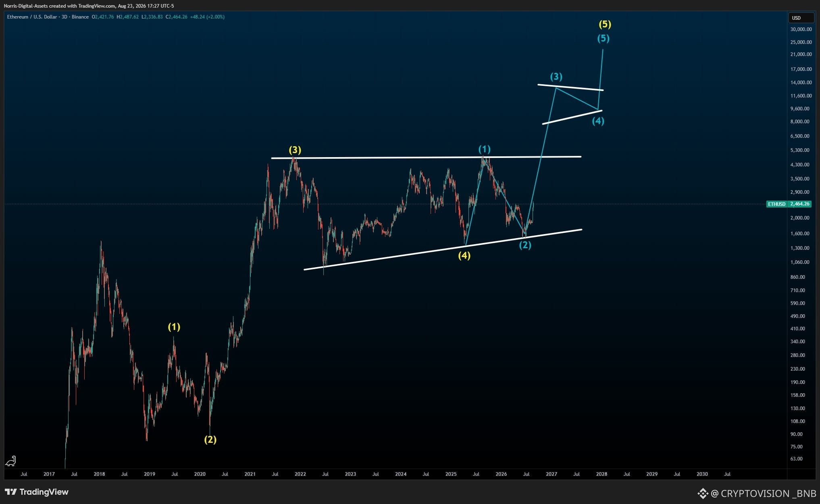Click the blue (4) wave label

pyautogui.click(x=598, y=120)
